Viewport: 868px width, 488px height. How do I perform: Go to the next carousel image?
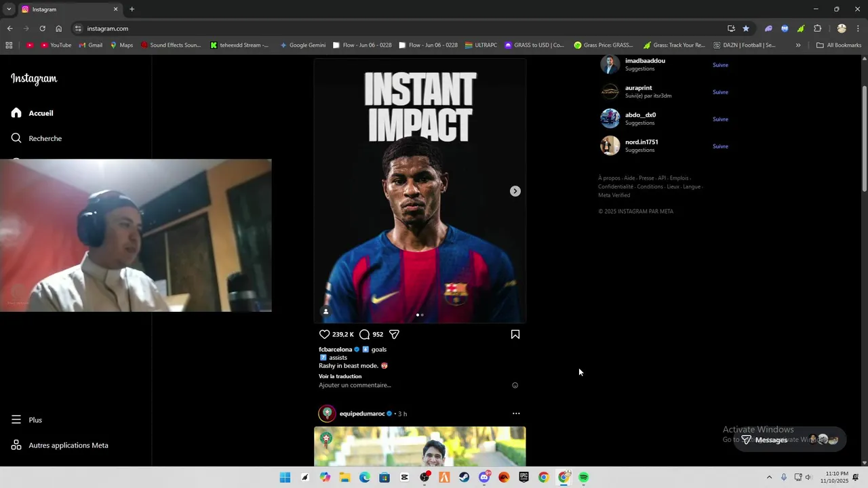515,191
